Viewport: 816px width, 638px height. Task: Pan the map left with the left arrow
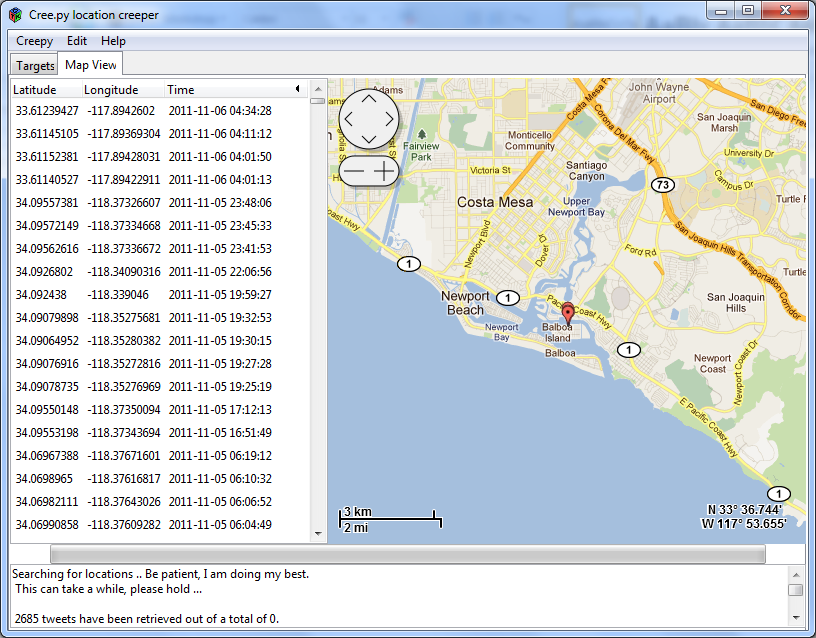(x=349, y=119)
